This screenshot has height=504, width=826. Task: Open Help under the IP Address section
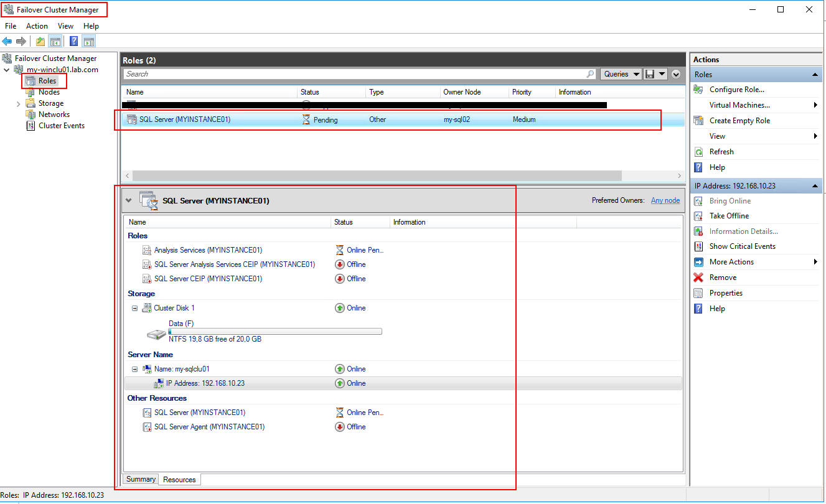point(717,309)
